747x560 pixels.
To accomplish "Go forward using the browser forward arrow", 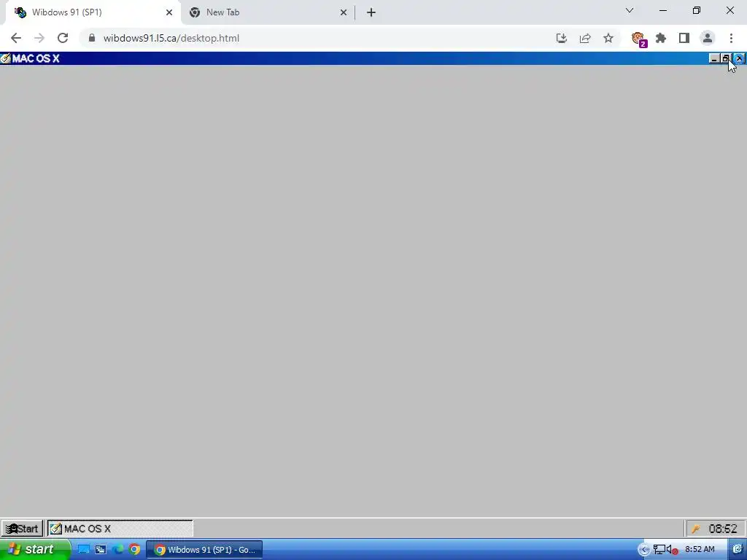I will pos(39,38).
